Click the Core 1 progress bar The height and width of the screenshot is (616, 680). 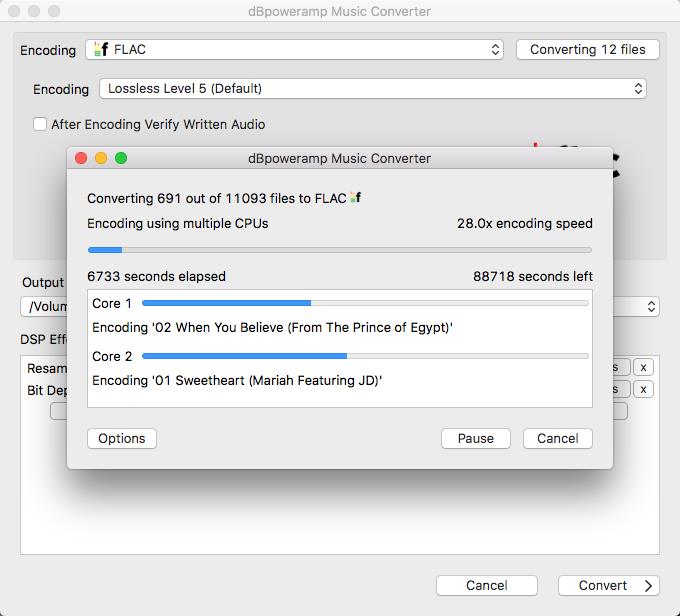click(x=365, y=303)
